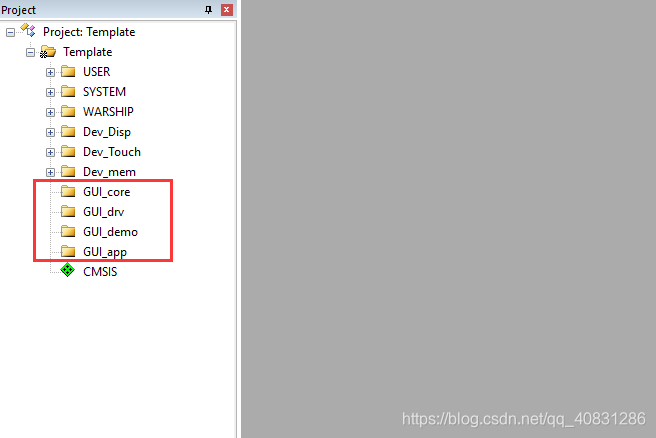
Task: Select the 'GUI_app' group label
Action: (105, 252)
